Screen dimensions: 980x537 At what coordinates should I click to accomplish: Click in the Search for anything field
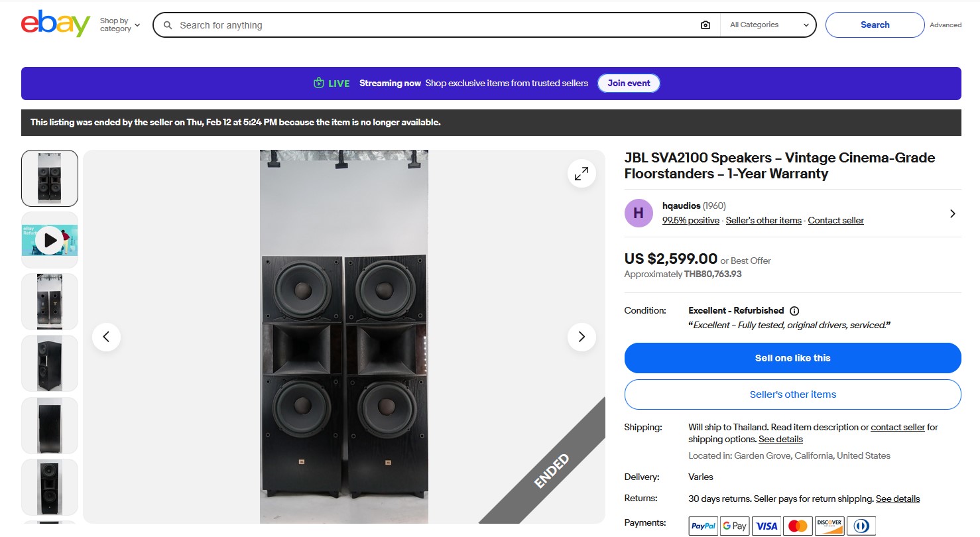pos(431,25)
